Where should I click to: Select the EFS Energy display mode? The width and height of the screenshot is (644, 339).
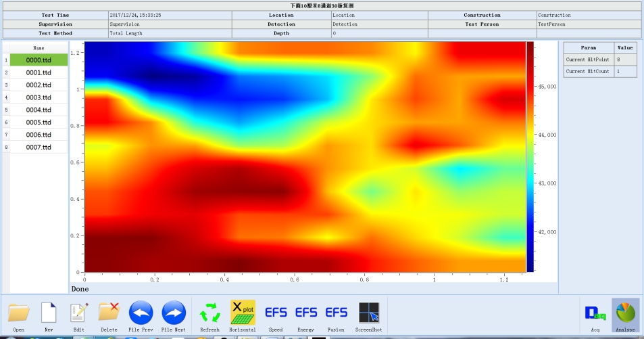point(306,313)
